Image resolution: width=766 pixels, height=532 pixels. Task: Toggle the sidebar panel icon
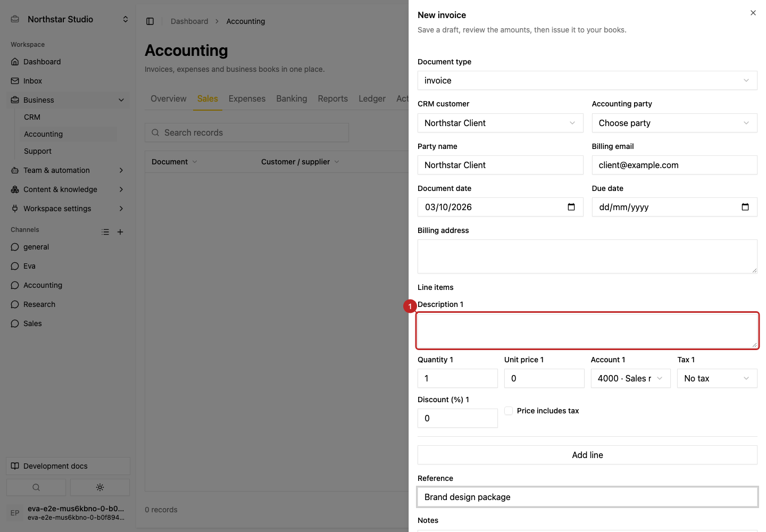(150, 21)
